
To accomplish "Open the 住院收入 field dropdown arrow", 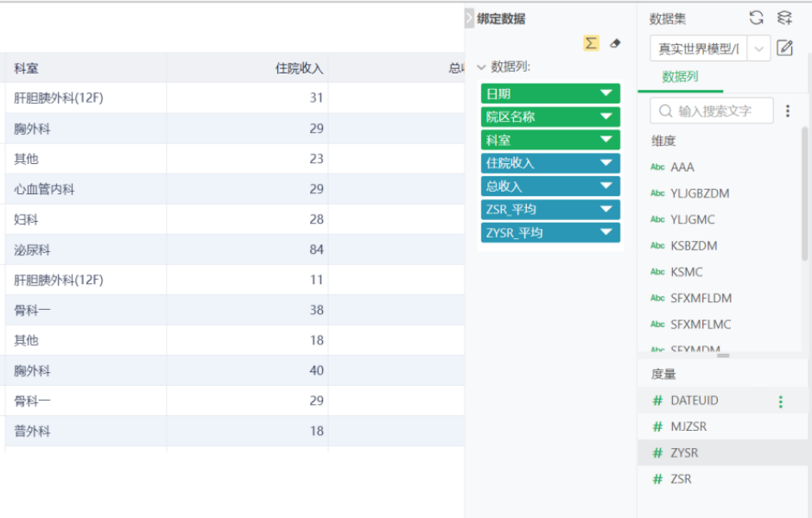I will [x=606, y=163].
